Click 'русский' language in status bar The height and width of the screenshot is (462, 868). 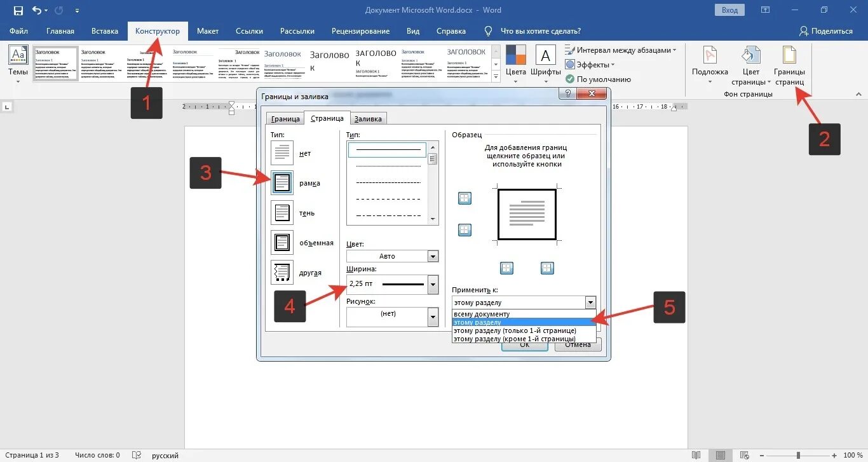[165, 455]
